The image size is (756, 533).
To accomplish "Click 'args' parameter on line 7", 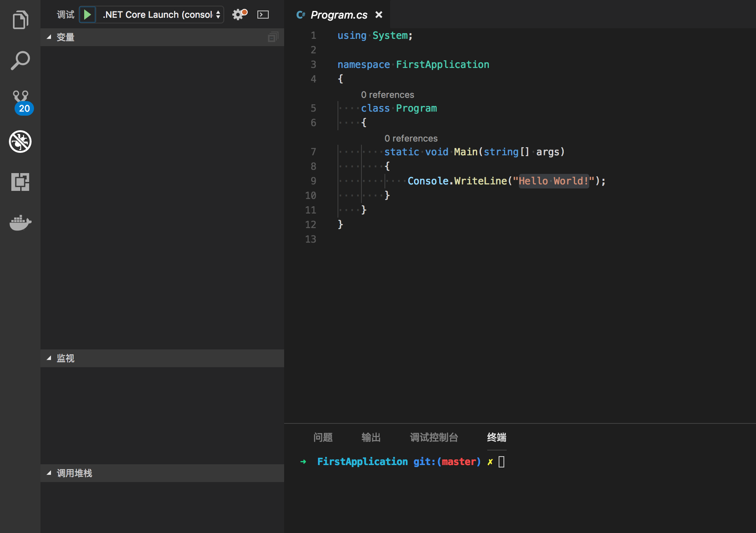I will click(x=548, y=152).
